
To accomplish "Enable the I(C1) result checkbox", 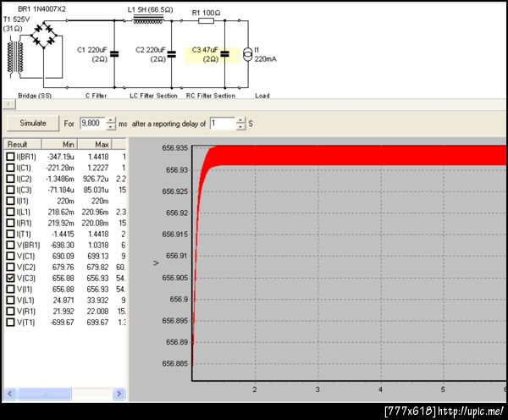I will [11, 168].
